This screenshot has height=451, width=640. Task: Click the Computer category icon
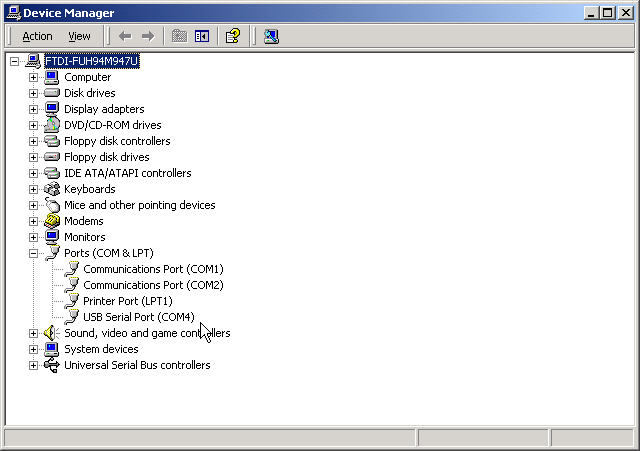coord(51,77)
